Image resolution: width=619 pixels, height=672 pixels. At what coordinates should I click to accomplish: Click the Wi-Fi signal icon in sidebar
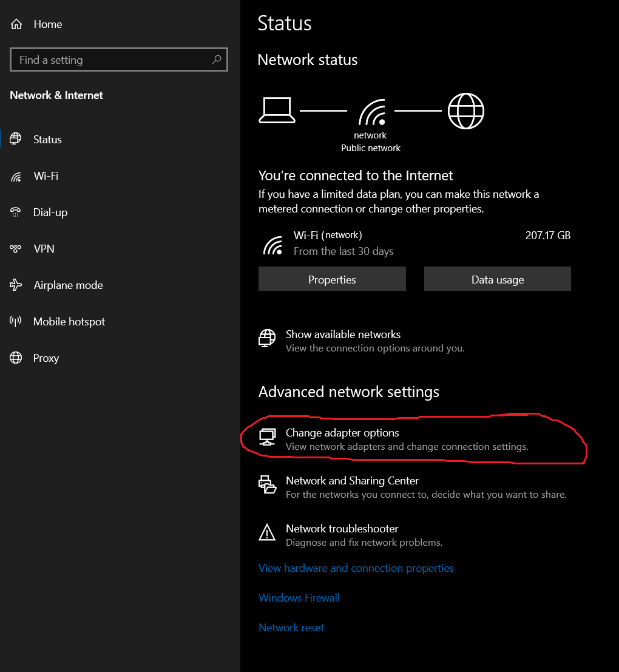click(16, 176)
